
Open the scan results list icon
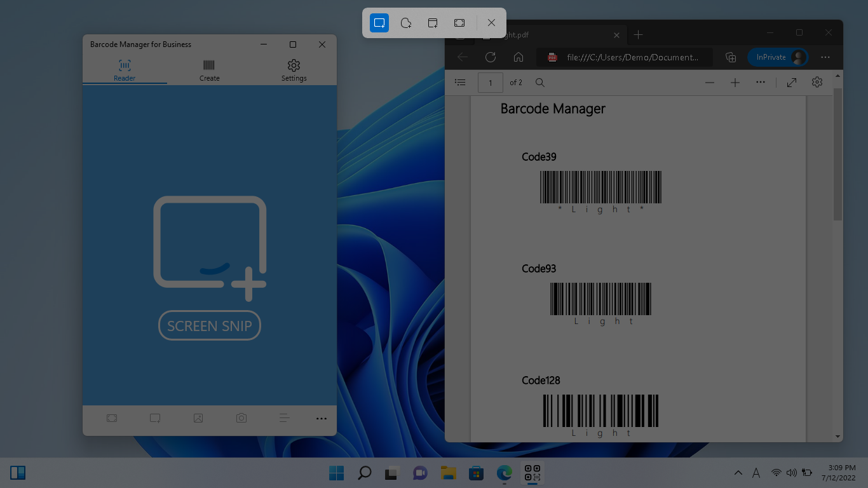tap(284, 418)
